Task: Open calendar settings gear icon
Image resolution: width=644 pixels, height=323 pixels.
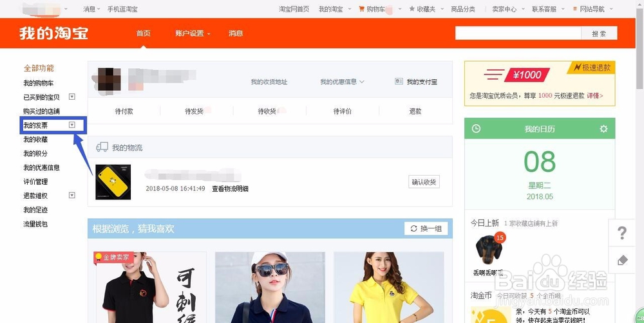Action: [603, 129]
